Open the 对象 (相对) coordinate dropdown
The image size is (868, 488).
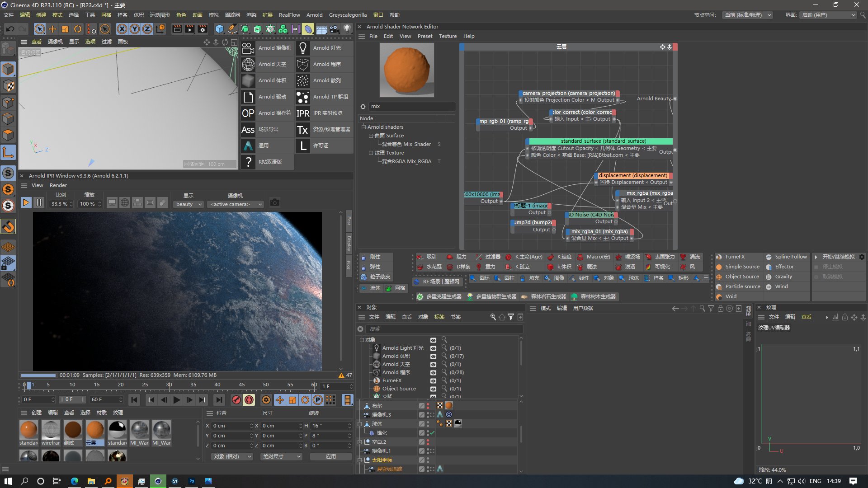coord(232,457)
